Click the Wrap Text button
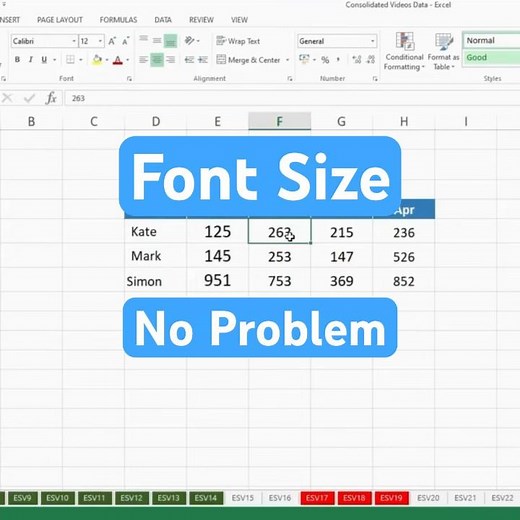 (x=238, y=41)
